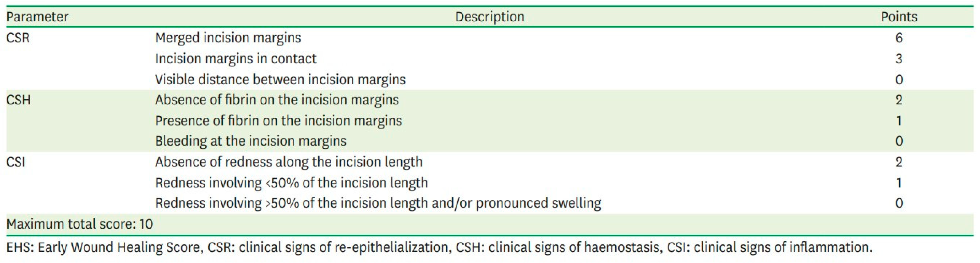Screen dimensions: 980x263
Task: Click the 6 points value
Action: (899, 38)
